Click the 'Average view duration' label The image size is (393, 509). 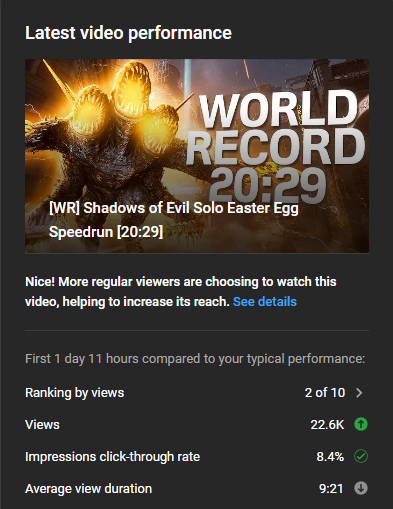tap(89, 489)
